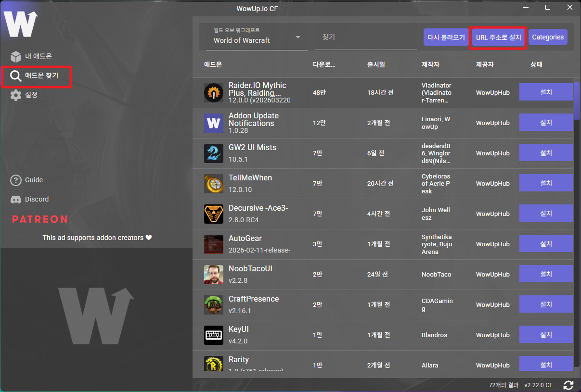Screen dimensions: 581x392
Task: Click the Raider.IO addon icon
Action: pos(213,93)
